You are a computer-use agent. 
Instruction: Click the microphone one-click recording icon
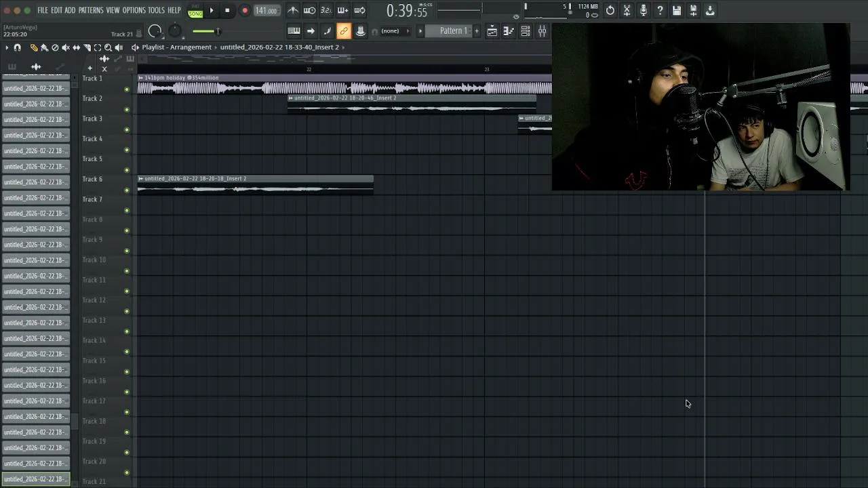(x=644, y=10)
